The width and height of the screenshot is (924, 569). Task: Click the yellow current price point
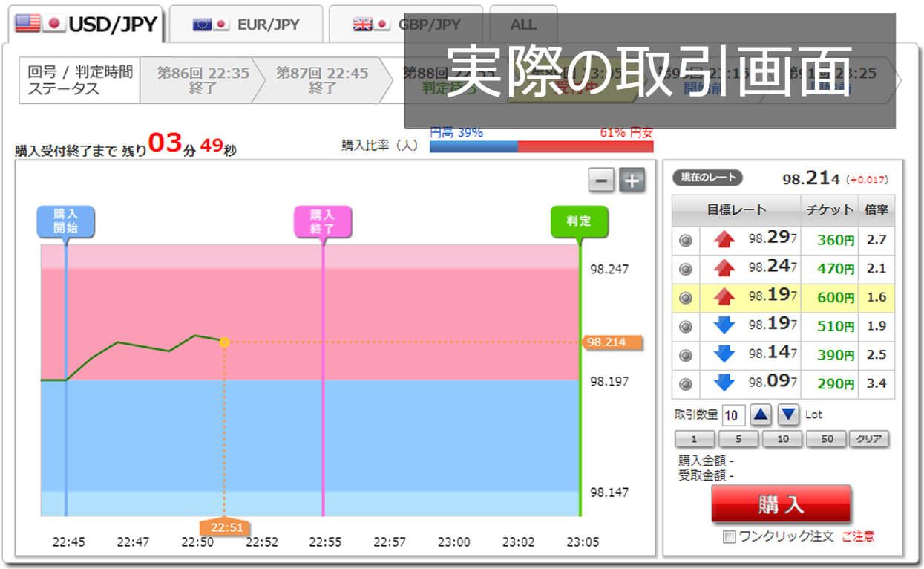pyautogui.click(x=224, y=342)
